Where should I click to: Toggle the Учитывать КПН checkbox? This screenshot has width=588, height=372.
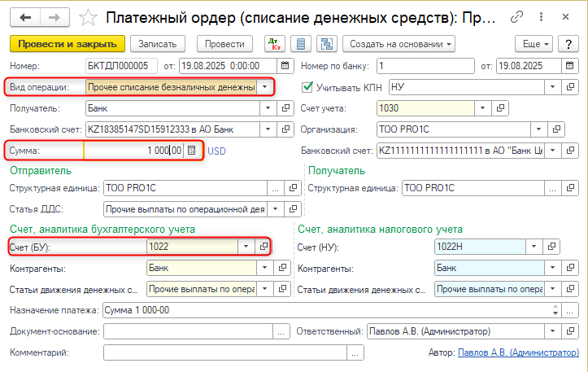[x=307, y=86]
